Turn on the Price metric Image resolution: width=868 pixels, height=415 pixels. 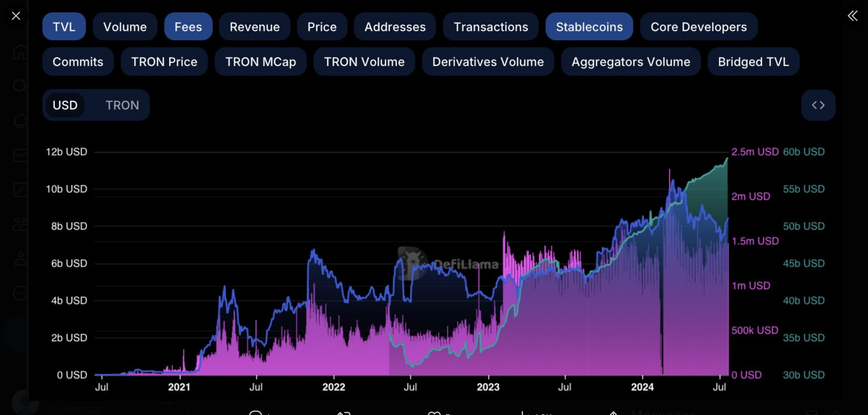(322, 26)
